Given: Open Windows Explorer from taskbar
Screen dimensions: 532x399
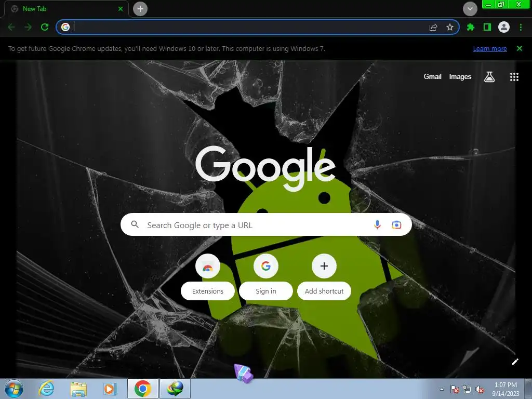Looking at the screenshot, I should tap(78, 389).
